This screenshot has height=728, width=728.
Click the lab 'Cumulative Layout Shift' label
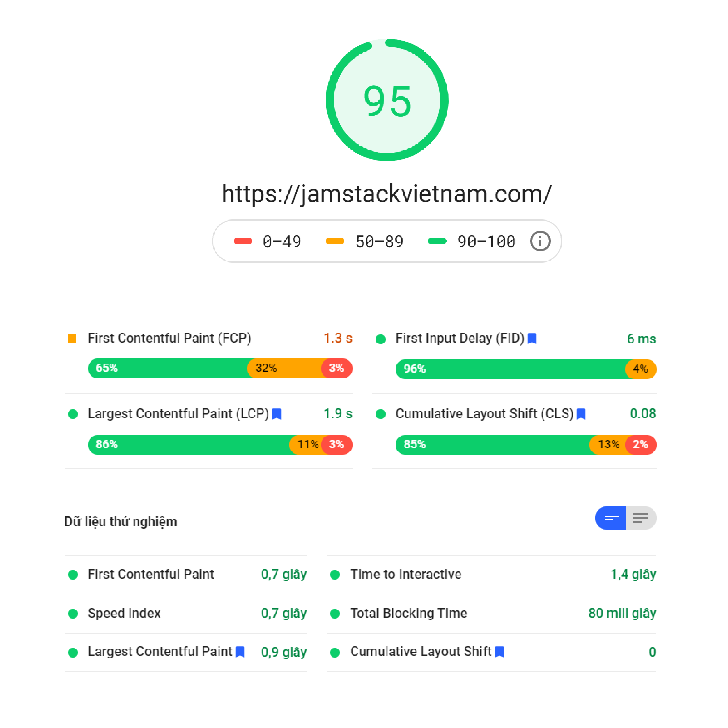click(x=421, y=651)
